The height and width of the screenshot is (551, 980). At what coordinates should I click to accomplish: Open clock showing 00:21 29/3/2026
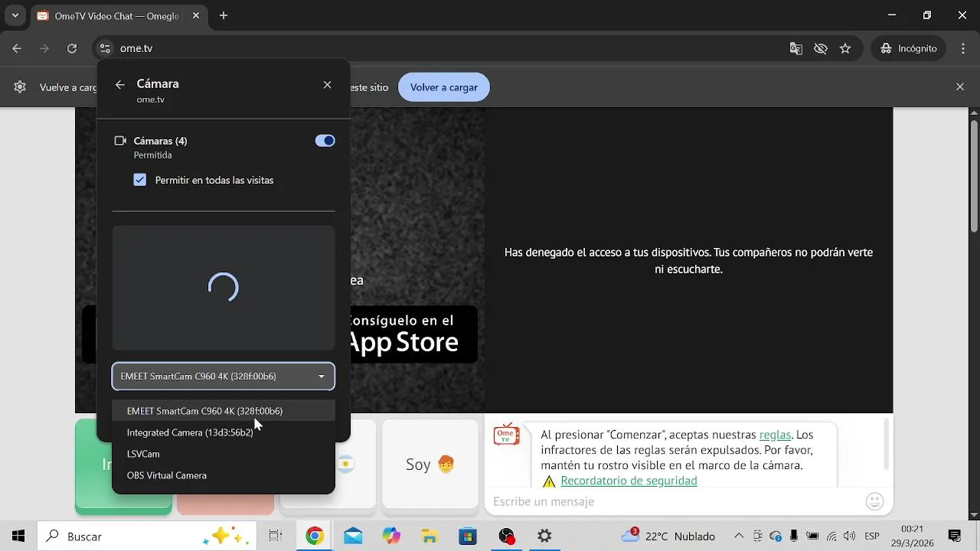[912, 536]
